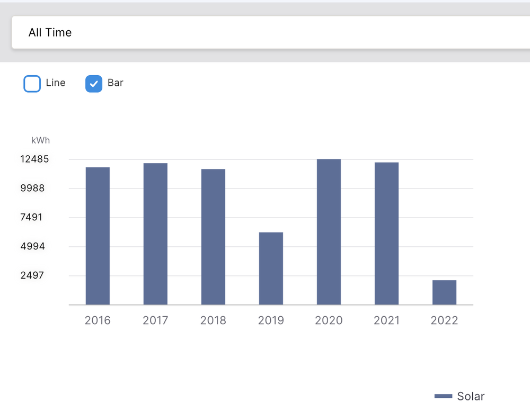Screen dimensions: 530x420
Task: Select the 2018 bar in chart
Action: [x=213, y=237]
